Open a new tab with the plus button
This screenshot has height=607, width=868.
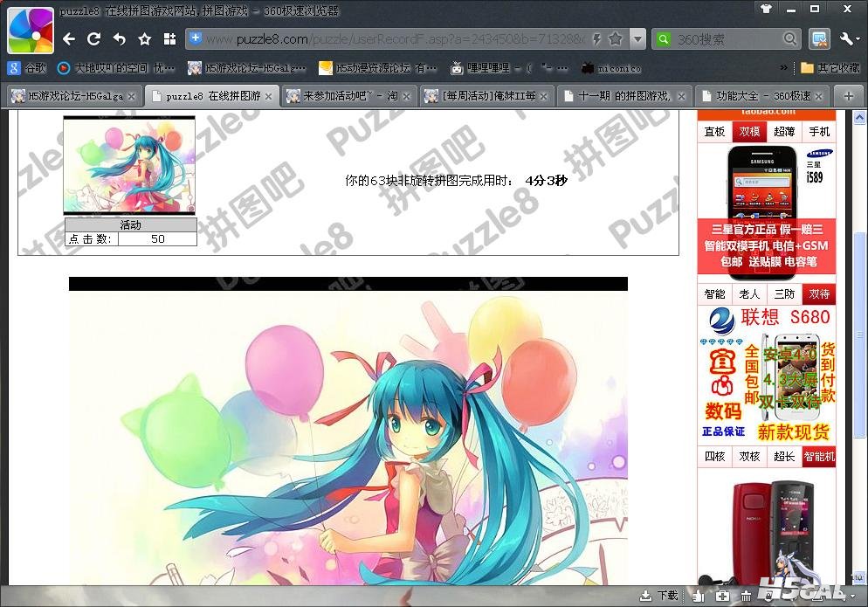[848, 96]
